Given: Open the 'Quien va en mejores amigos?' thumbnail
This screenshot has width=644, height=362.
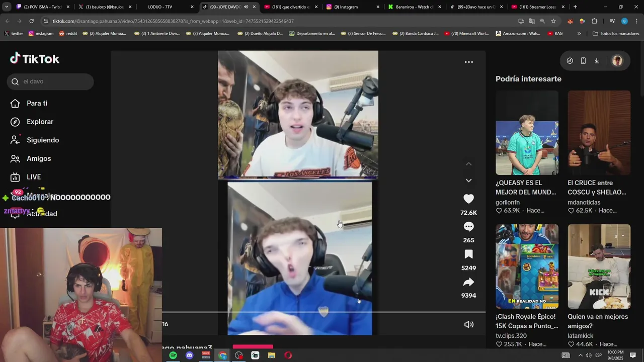Looking at the screenshot, I should (599, 266).
